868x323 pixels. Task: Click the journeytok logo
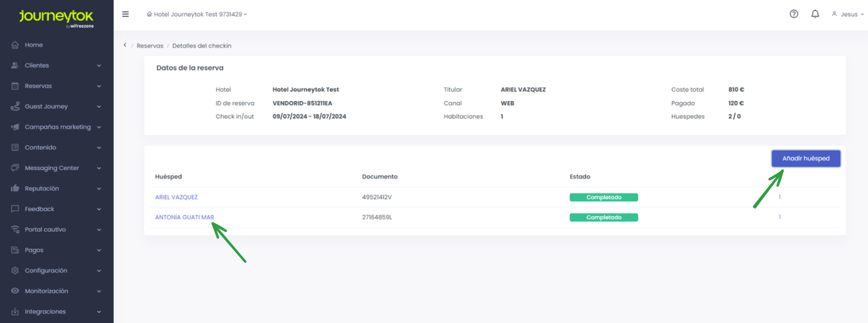56,17
